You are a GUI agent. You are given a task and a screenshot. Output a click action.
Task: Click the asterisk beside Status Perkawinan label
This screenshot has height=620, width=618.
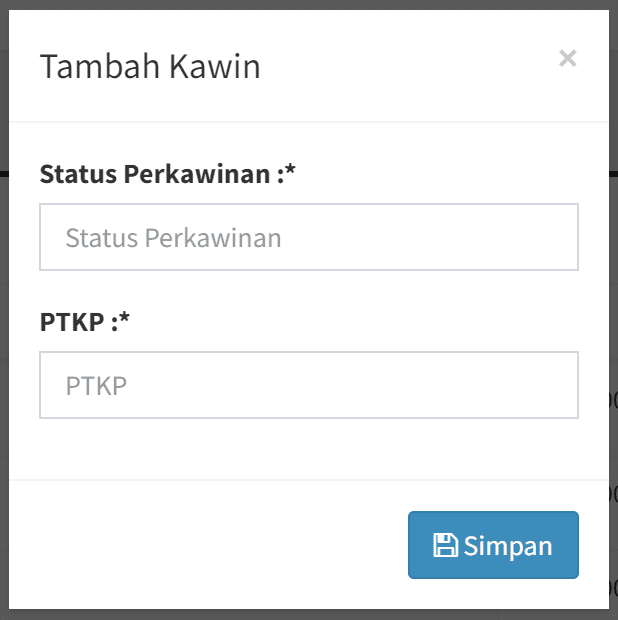[291, 173]
